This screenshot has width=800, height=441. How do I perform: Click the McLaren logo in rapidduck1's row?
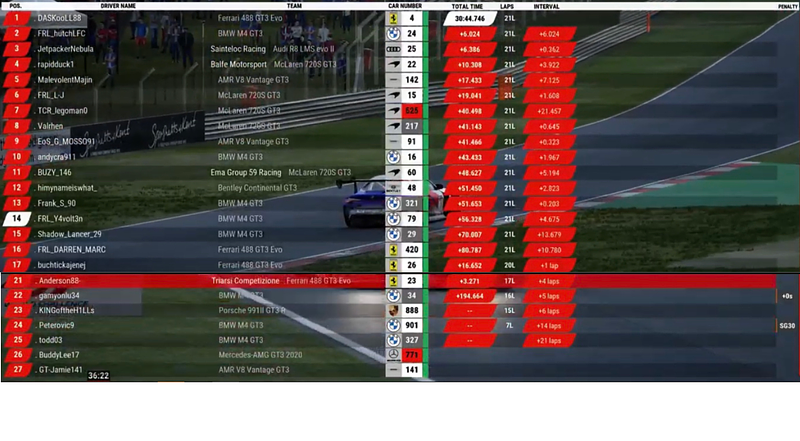393,64
